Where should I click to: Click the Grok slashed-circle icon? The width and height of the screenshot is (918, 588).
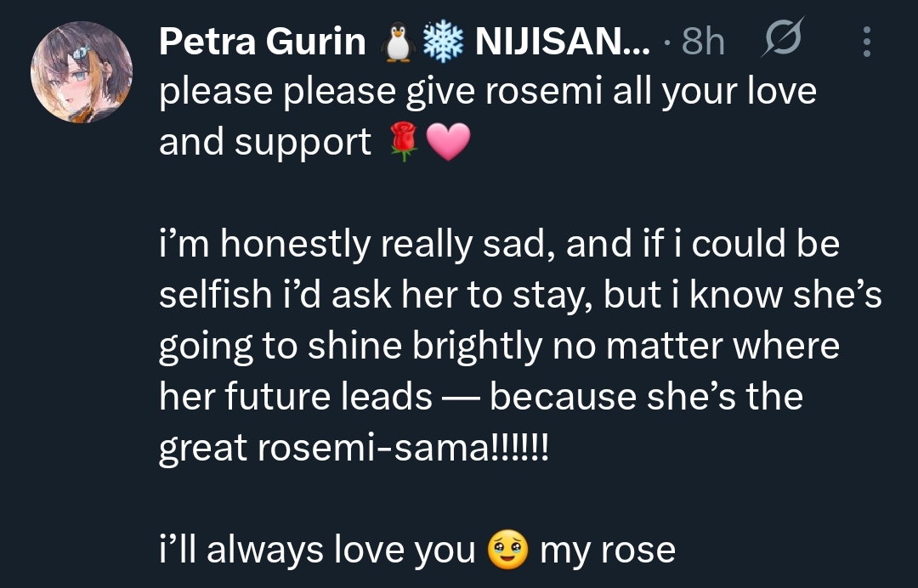[x=783, y=37]
